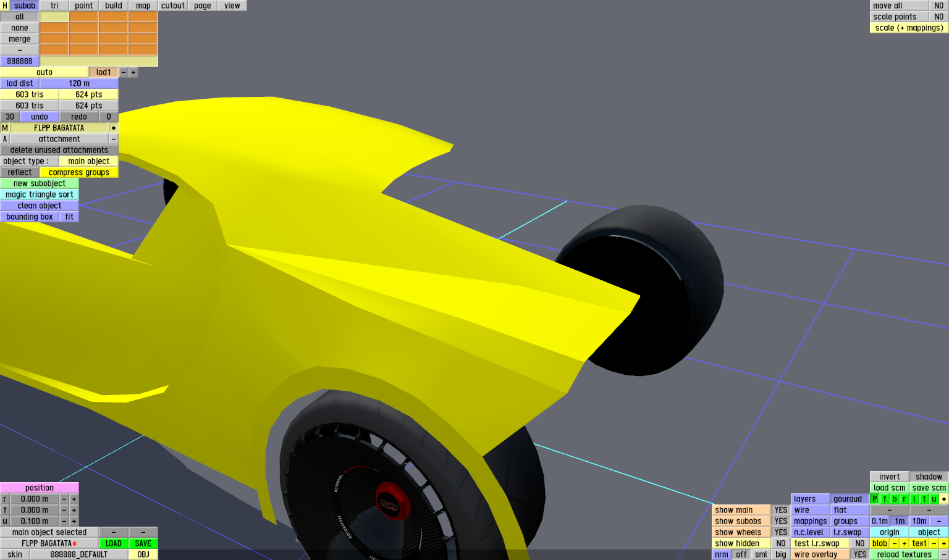Select the 10m grid size
949x560 pixels.
pyautogui.click(x=919, y=521)
